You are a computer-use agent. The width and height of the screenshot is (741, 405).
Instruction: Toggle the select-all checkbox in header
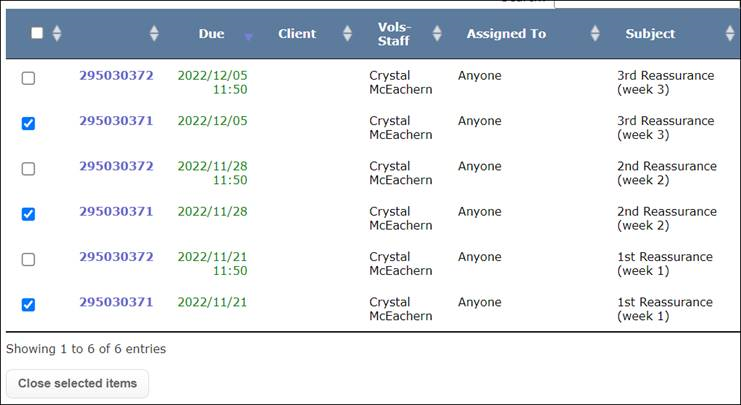tap(37, 33)
